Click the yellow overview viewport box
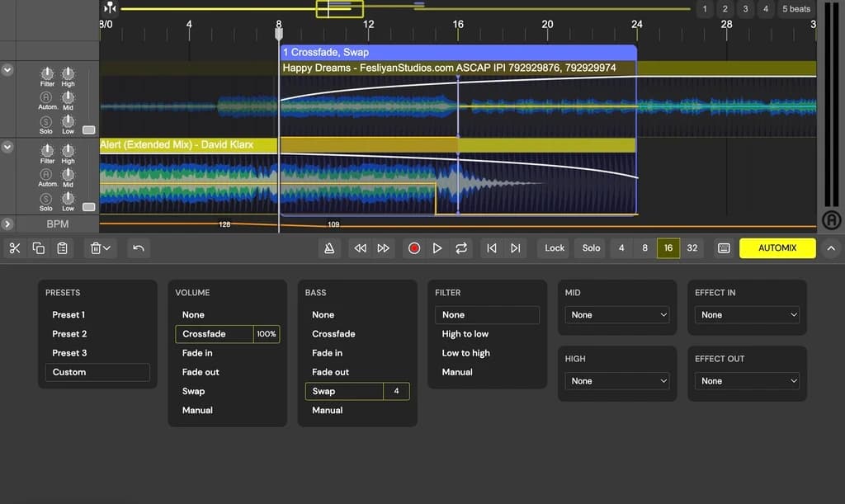The width and height of the screenshot is (845, 504). [x=339, y=8]
